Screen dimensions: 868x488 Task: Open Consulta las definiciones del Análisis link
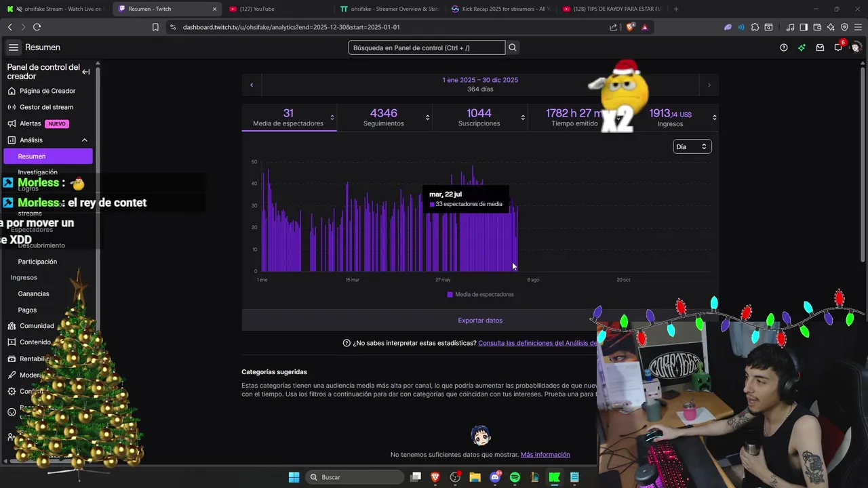(537, 343)
